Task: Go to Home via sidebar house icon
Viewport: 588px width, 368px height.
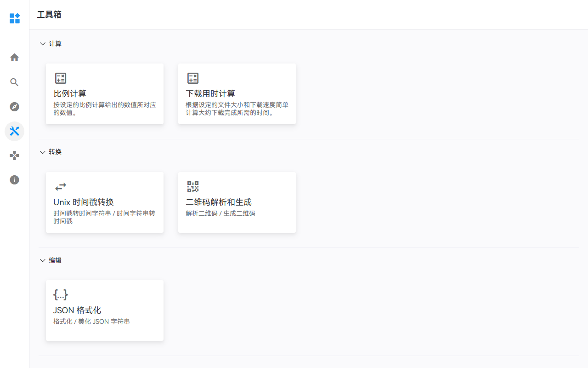Action: point(15,57)
